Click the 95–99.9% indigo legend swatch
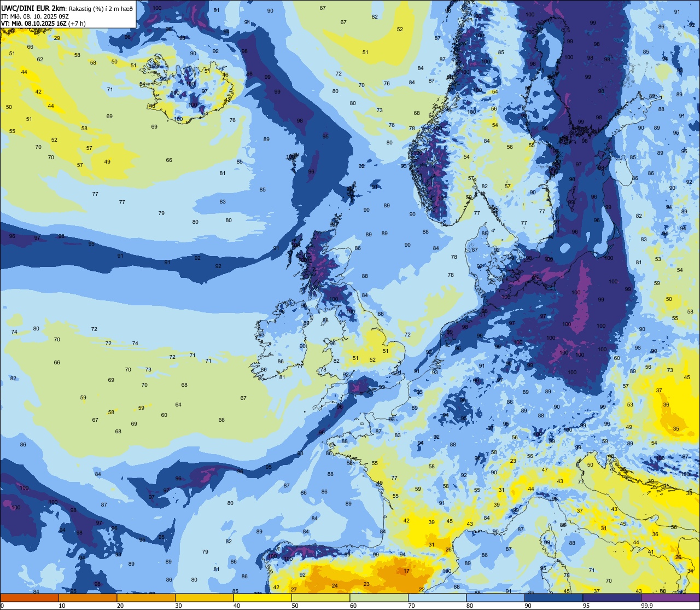This screenshot has height=610, width=700. [612, 597]
